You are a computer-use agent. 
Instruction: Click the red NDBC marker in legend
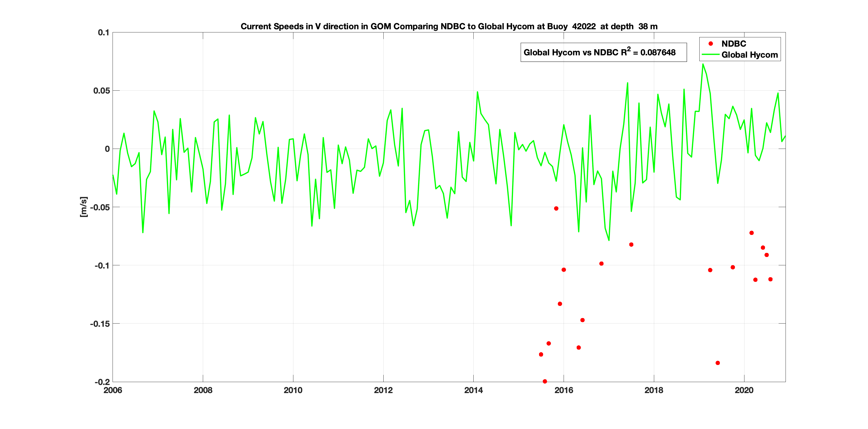tap(711, 43)
